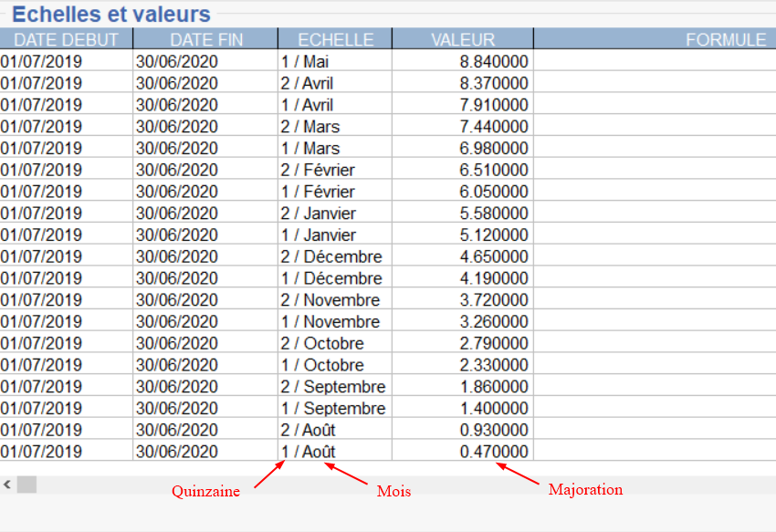Click the horizontal scrollbar thumb
This screenshot has height=532, width=776.
tap(26, 484)
